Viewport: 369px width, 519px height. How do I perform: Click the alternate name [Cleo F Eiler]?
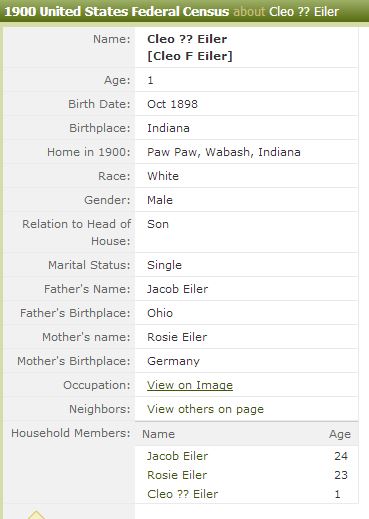click(190, 56)
